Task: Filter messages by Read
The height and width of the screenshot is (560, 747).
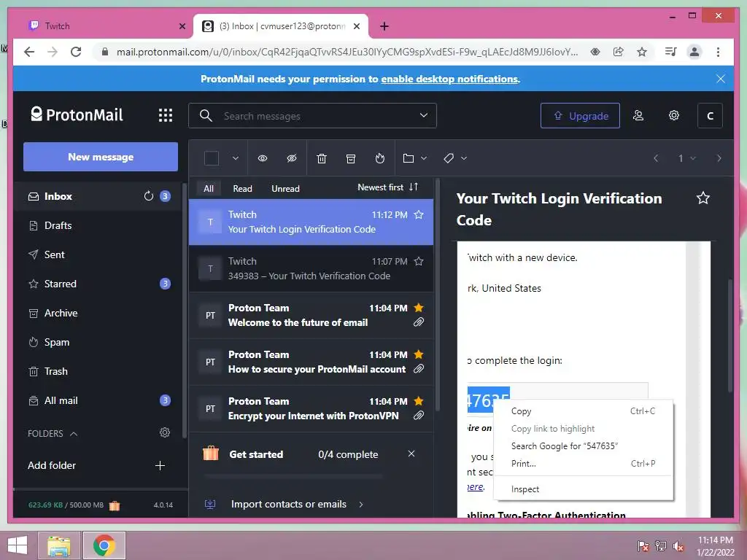Action: [x=242, y=189]
